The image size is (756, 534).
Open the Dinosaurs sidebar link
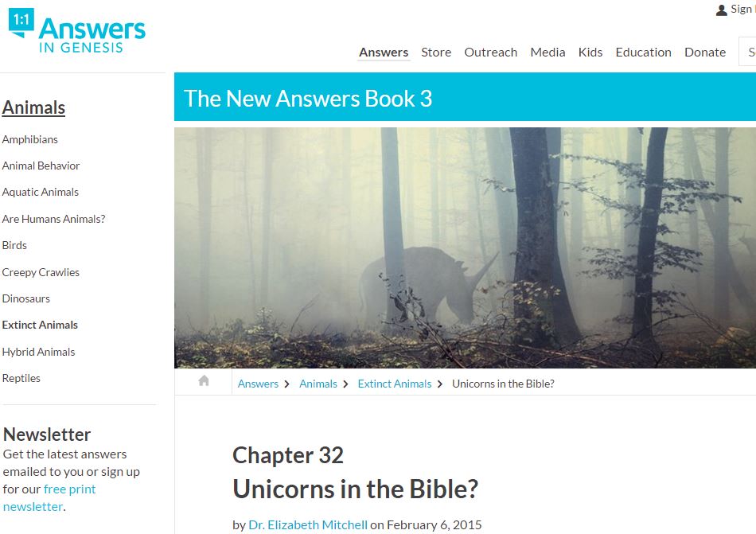coord(26,298)
